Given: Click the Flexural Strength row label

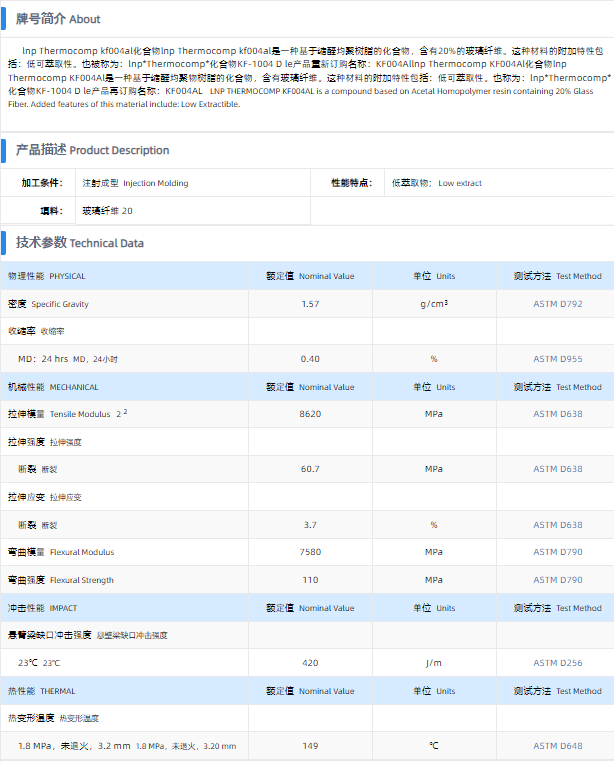Looking at the screenshot, I should (61, 580).
